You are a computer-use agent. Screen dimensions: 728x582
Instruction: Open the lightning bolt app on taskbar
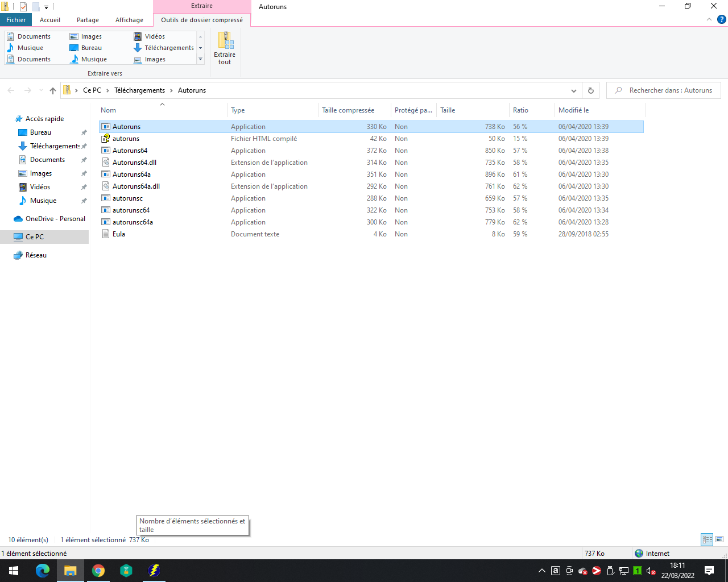coord(154,571)
